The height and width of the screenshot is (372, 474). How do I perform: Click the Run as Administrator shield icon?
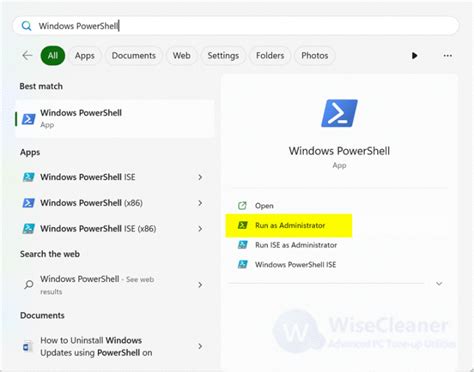pos(243,225)
